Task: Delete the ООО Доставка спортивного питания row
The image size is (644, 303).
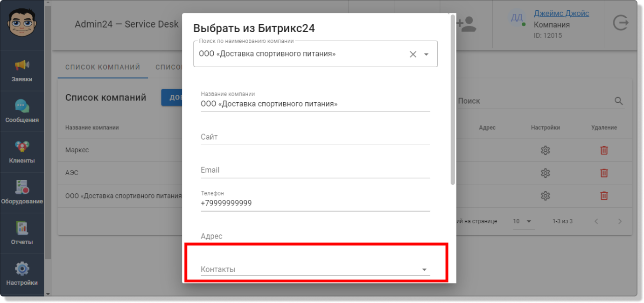Action: pos(604,196)
